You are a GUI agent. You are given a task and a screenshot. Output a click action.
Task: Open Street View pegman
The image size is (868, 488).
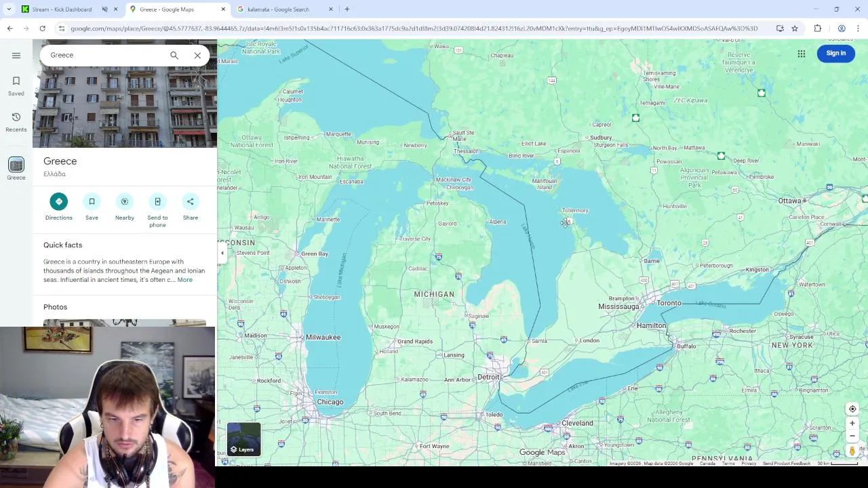point(852,451)
